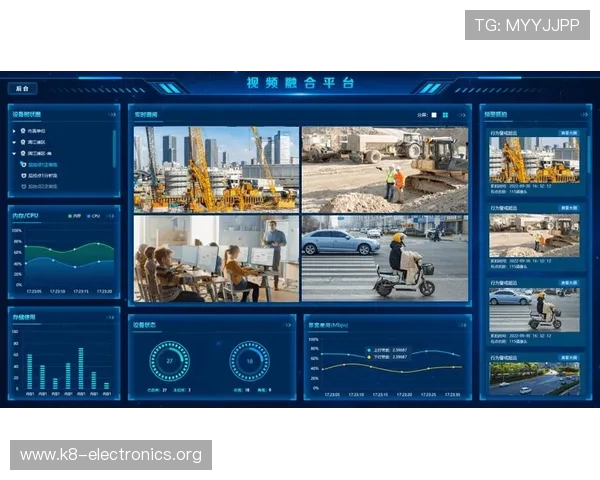Viewport: 600px width, 480px height.
Task: Open the crane alarm capture thumbnail
Action: 535,160
